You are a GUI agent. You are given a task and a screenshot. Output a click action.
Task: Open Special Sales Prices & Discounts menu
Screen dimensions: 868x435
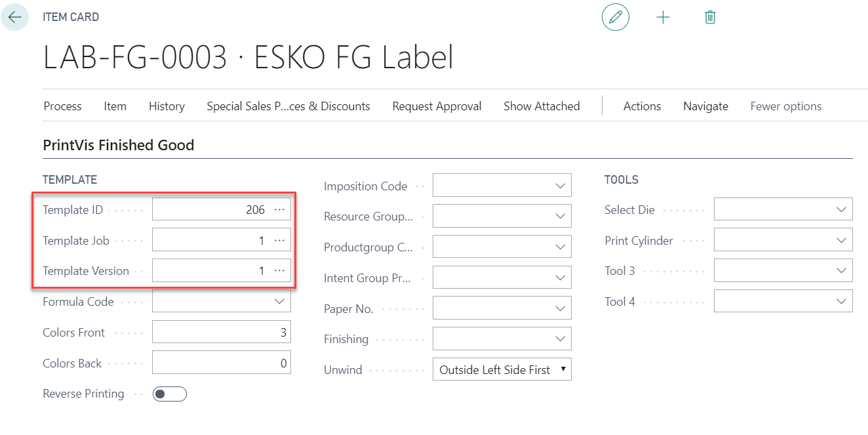[288, 106]
